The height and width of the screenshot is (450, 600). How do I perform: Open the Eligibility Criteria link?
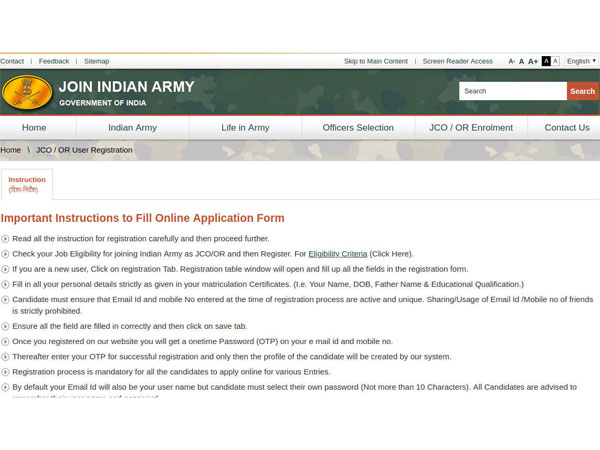[338, 254]
